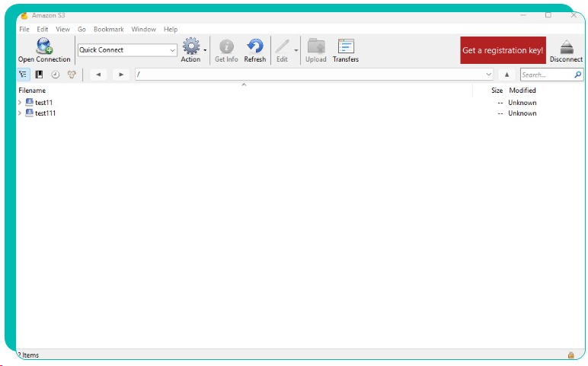588x366 pixels.
Task: Open the Action dropdown arrow
Action: pyautogui.click(x=205, y=49)
